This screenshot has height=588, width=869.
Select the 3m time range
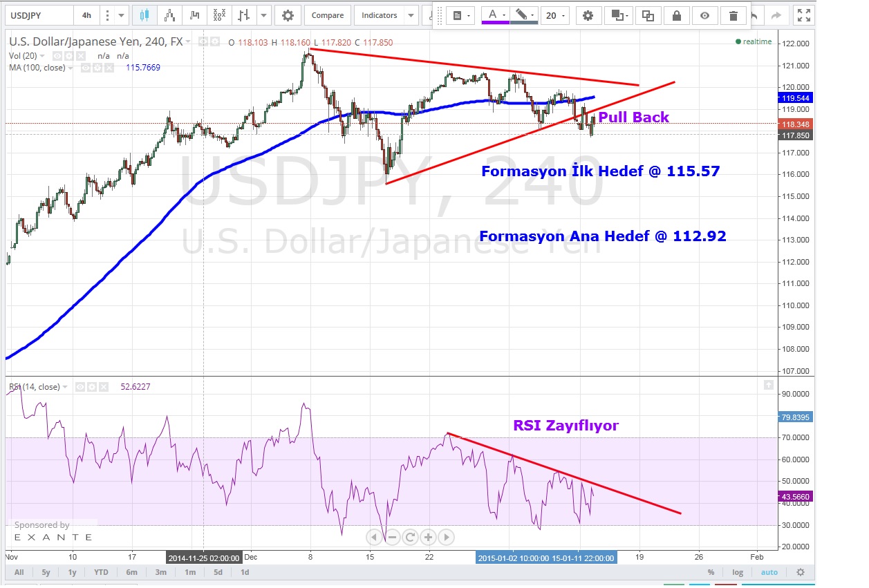[x=160, y=572]
